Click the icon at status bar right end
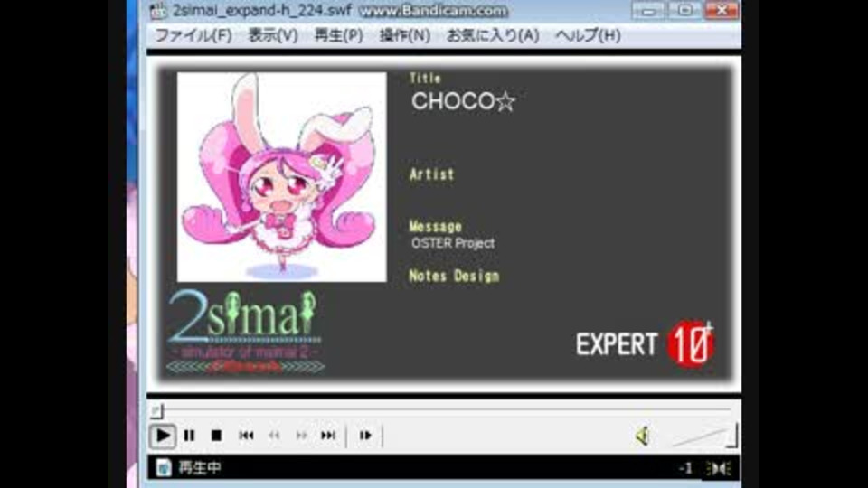The height and width of the screenshot is (488, 868). point(719,469)
